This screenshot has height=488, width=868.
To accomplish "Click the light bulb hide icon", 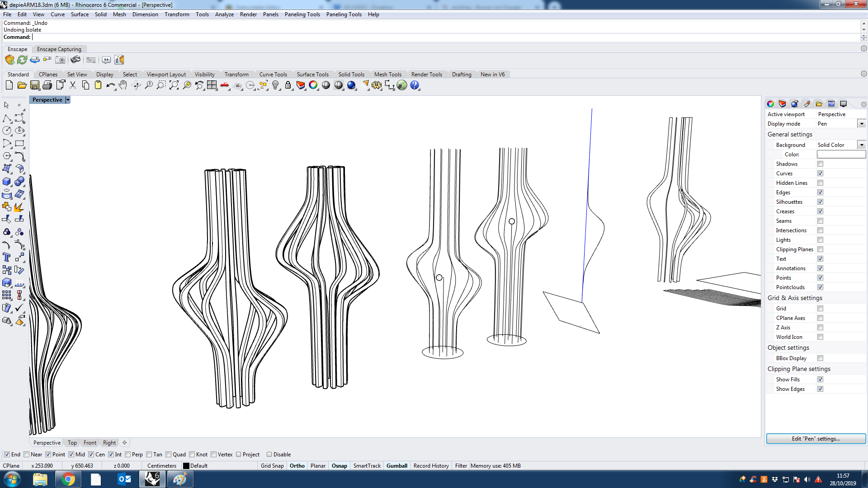I will point(275,85).
